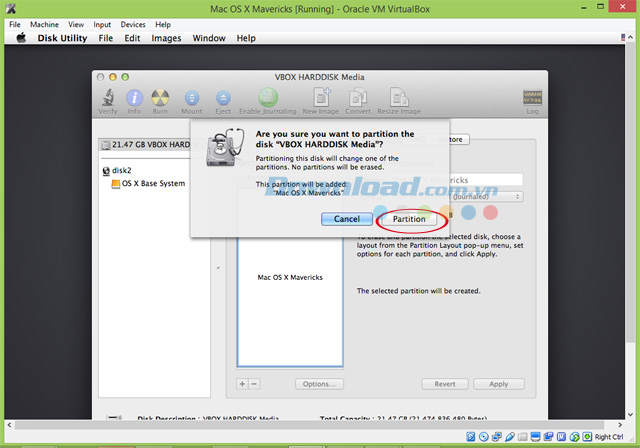Click the OS X Base System volume icon
This screenshot has width=640, height=448.
(x=116, y=184)
